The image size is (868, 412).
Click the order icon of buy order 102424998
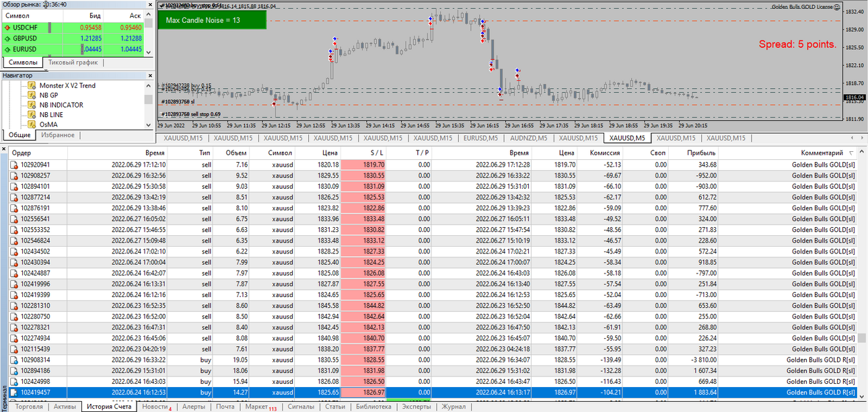(x=13, y=382)
